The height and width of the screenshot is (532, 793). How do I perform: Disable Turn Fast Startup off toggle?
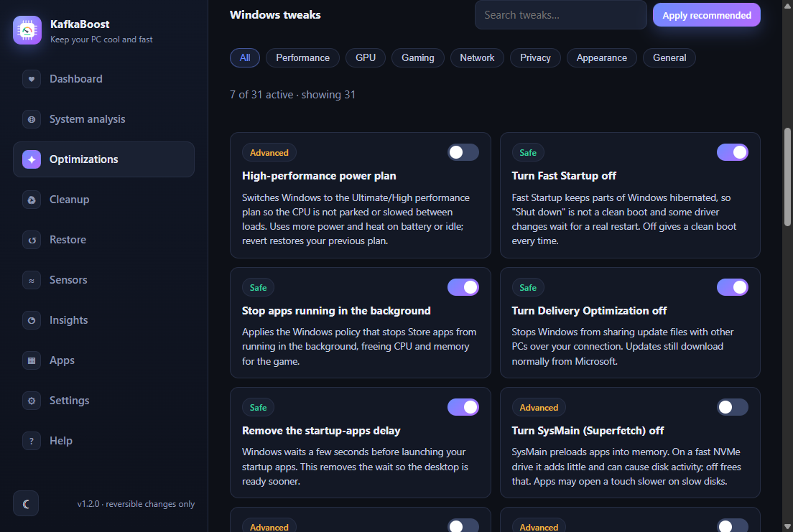[733, 152]
